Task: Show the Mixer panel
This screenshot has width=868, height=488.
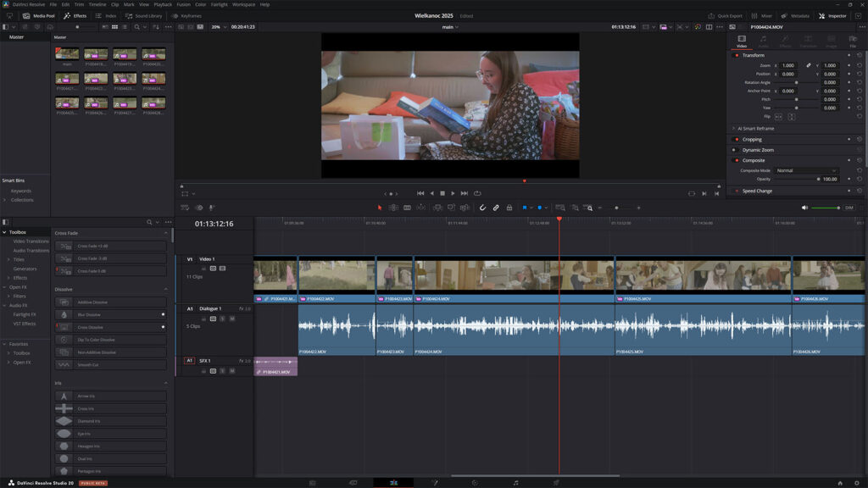Action: [x=762, y=16]
